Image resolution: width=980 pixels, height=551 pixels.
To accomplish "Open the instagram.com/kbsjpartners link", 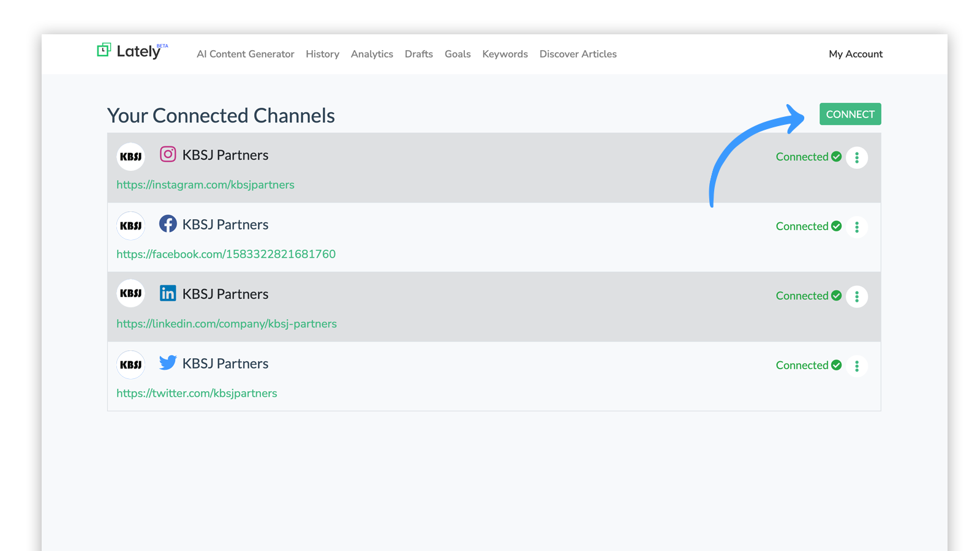I will 205,185.
